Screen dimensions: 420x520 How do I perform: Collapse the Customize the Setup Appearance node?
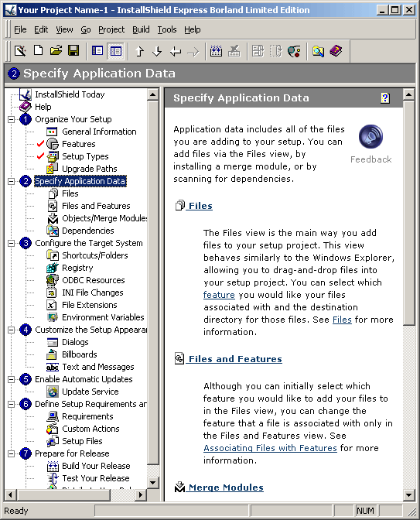[12, 330]
